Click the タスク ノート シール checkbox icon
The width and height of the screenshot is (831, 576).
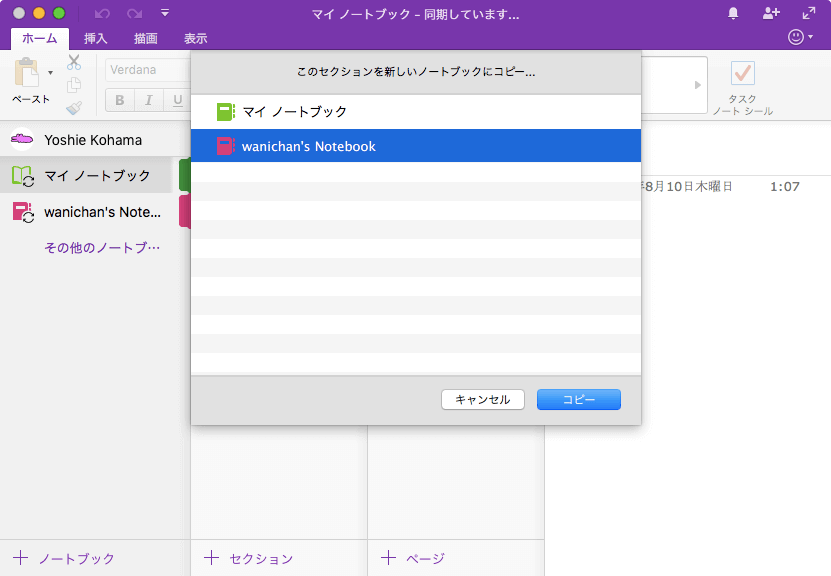click(x=742, y=74)
